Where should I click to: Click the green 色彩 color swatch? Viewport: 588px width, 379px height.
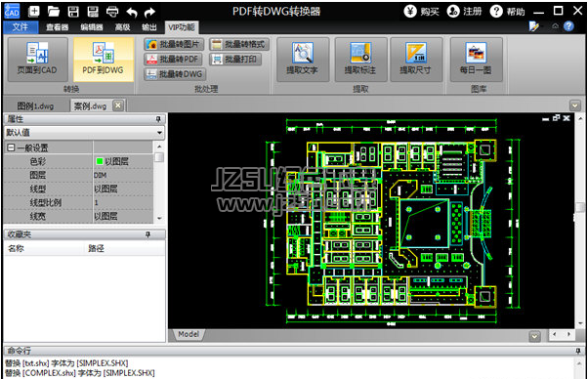pos(100,161)
